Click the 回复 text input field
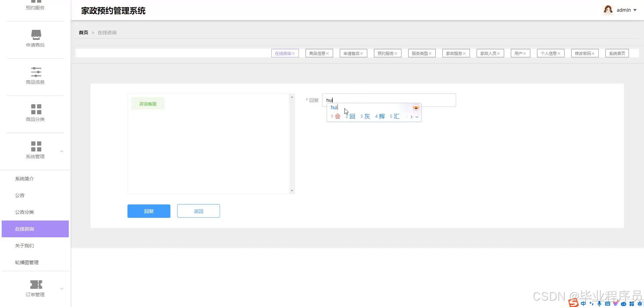The width and height of the screenshot is (644, 307). tap(389, 100)
